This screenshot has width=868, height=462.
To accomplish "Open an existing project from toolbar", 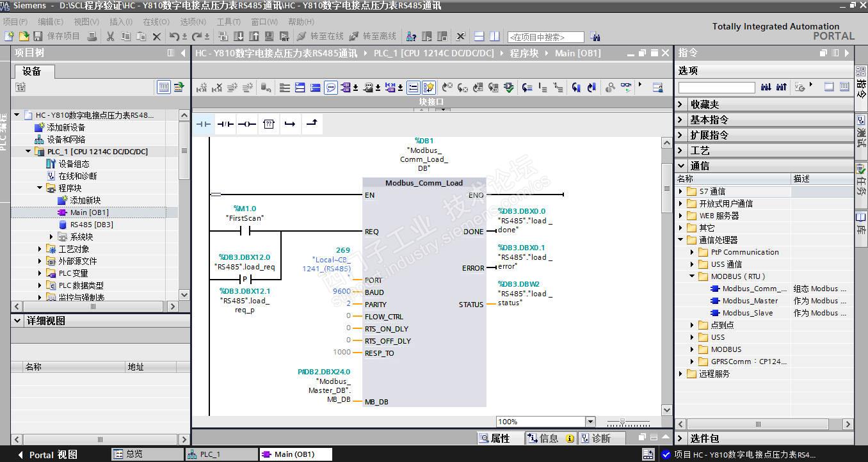I will pyautogui.click(x=24, y=36).
